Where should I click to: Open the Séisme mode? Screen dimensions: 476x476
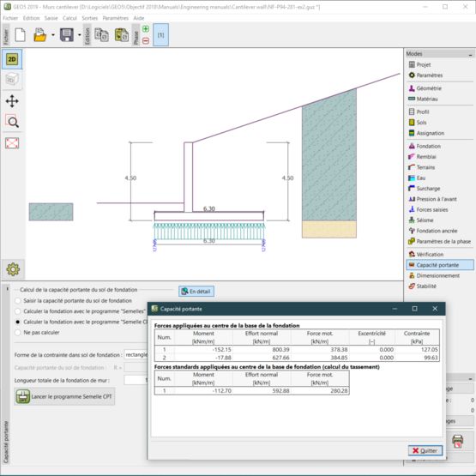[x=425, y=220]
